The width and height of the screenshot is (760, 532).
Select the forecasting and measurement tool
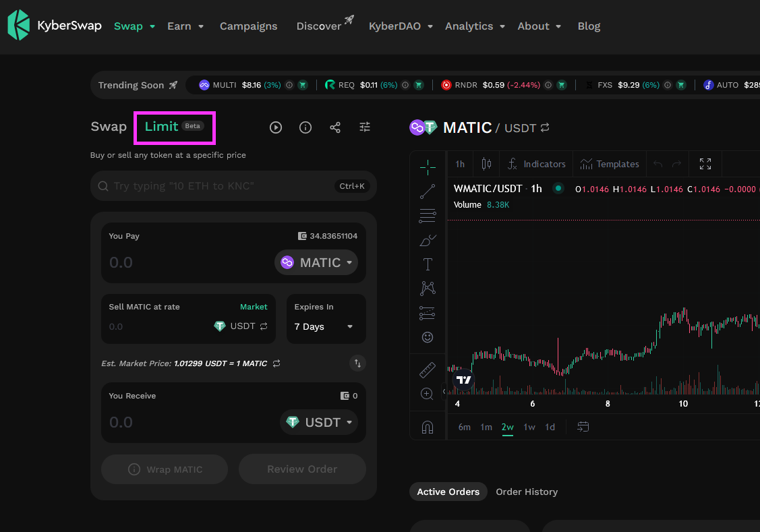point(428,313)
